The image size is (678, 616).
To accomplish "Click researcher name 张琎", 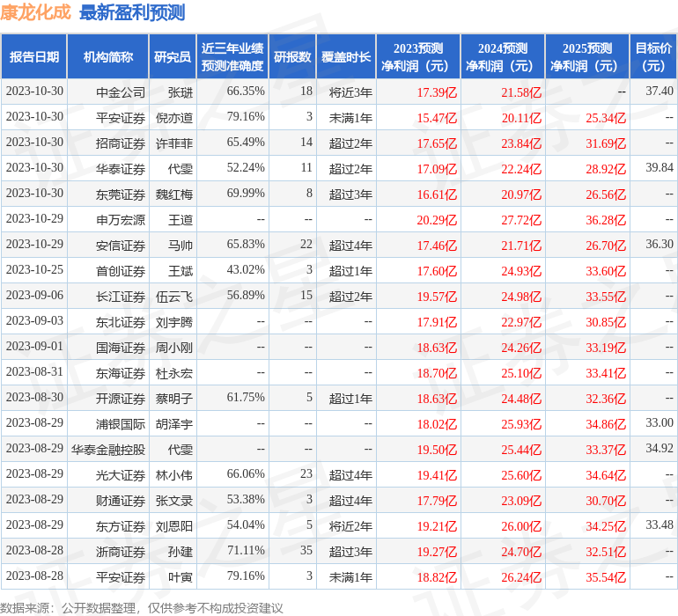I will click(180, 92).
